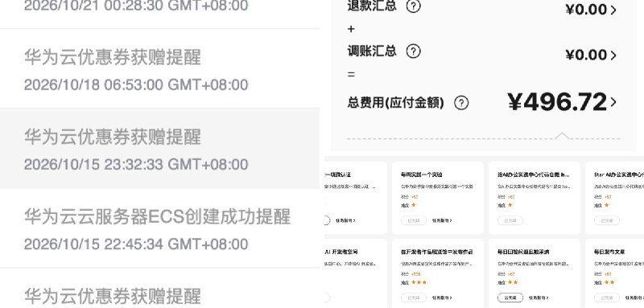Viewport: 644px width, 308px height.
Task: Open details arrow beside ¥496.72
Action: [613, 101]
